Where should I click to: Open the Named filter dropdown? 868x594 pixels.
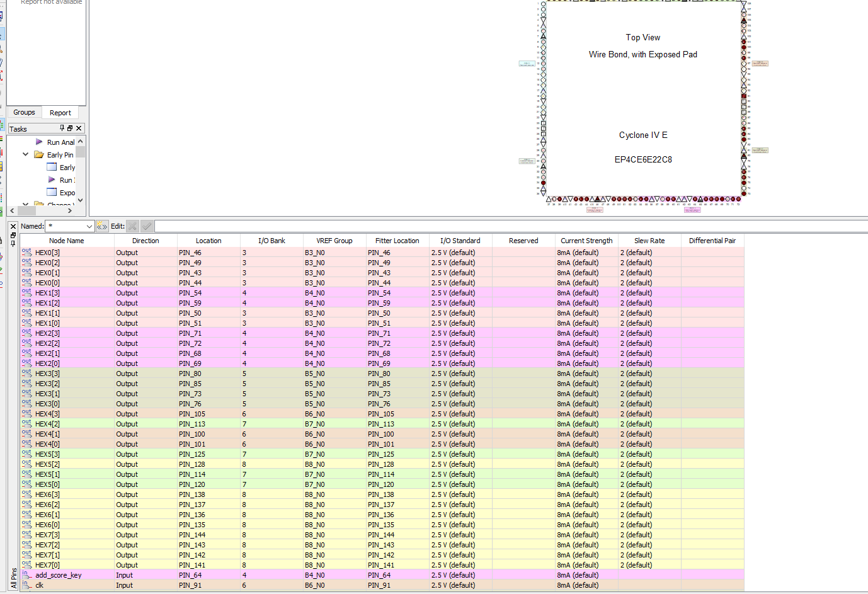coord(89,226)
